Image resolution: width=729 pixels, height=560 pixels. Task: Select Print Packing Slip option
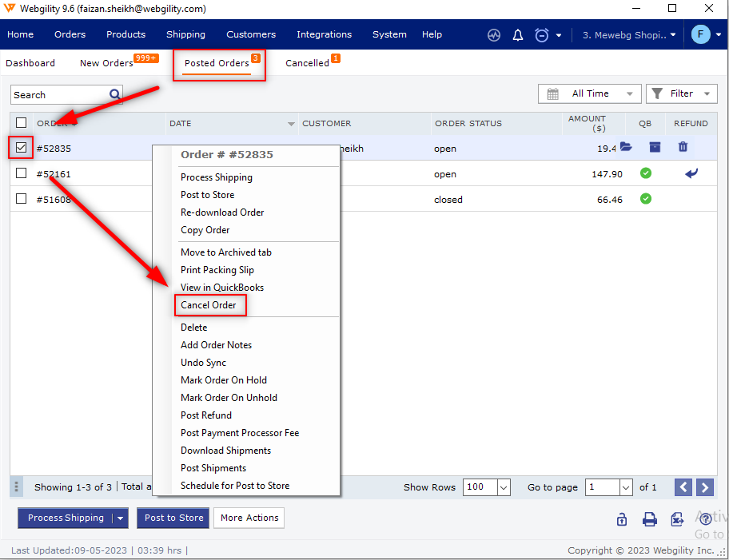click(217, 270)
